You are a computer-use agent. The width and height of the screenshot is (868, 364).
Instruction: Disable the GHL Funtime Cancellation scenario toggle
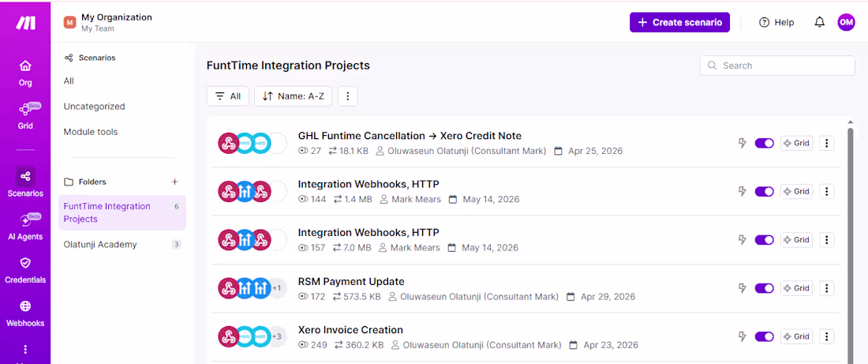tap(764, 144)
